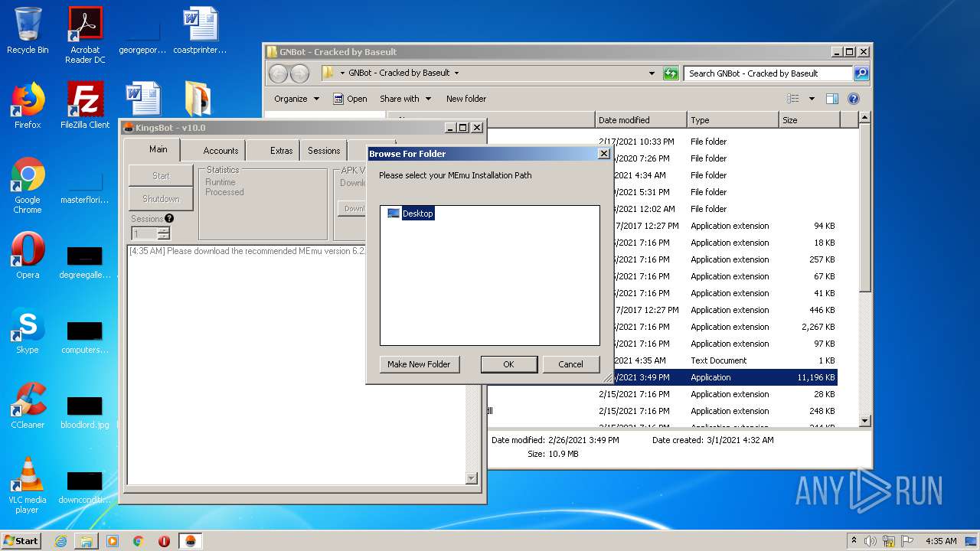
Task: Expand the Organize menu in Explorer
Action: (296, 99)
